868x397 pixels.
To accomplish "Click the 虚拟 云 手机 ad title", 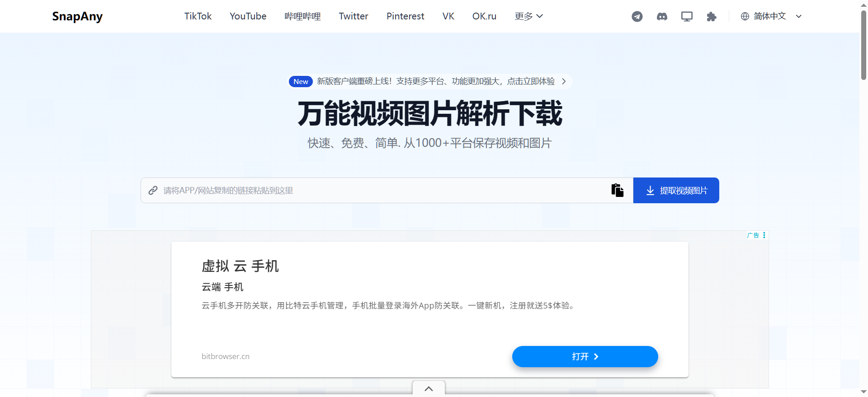I will pos(240,266).
